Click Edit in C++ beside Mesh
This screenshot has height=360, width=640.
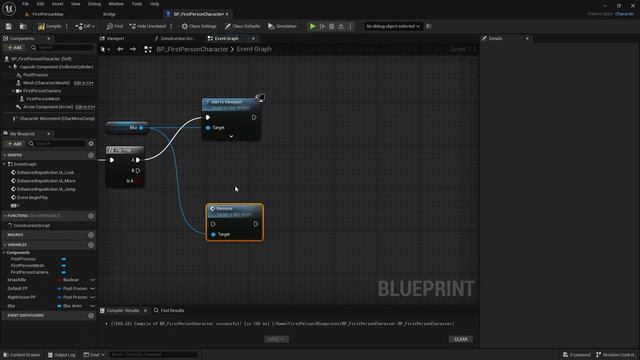point(84,83)
